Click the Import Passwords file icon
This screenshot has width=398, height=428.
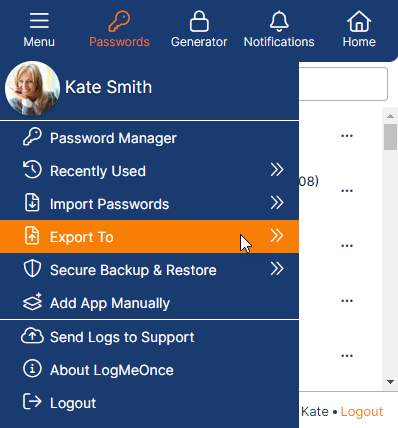point(32,202)
